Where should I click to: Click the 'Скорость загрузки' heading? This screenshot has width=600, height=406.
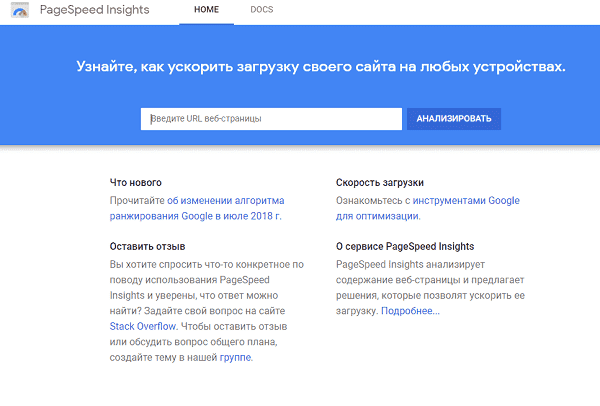coord(380,183)
